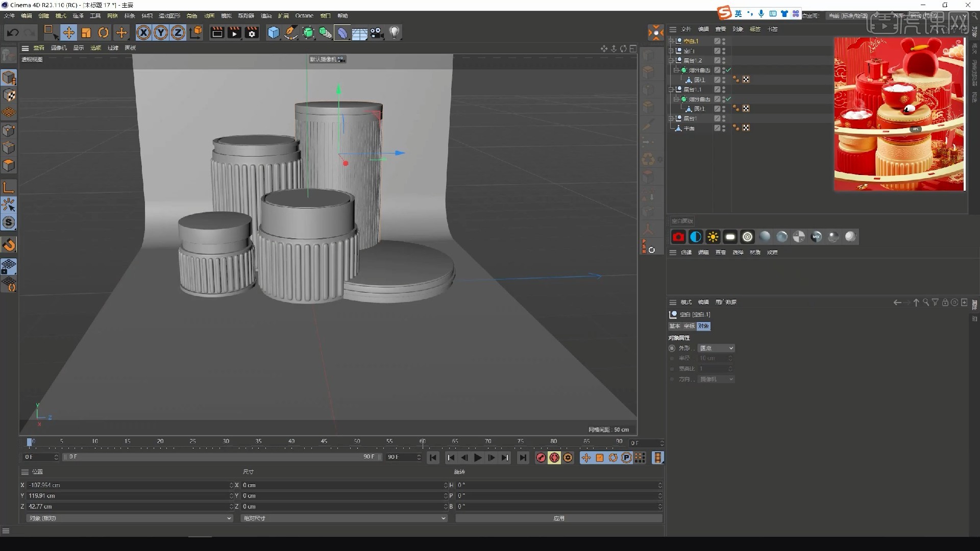Click the attribute panel back arrow
The width and height of the screenshot is (980, 551).
point(897,303)
